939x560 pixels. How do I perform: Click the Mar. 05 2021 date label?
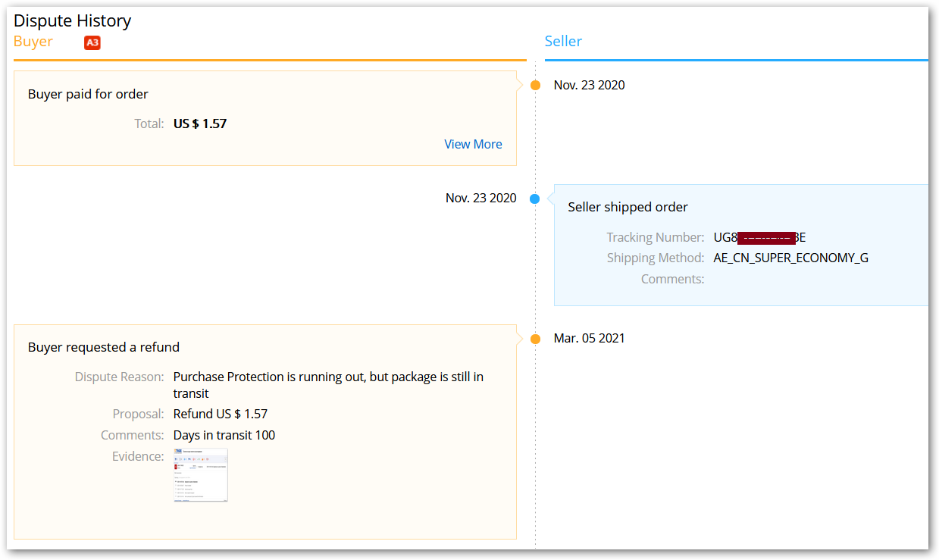[589, 338]
